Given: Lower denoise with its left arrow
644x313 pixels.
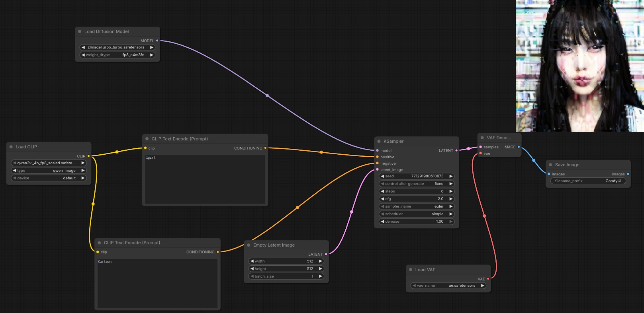Looking at the screenshot, I should pos(382,222).
